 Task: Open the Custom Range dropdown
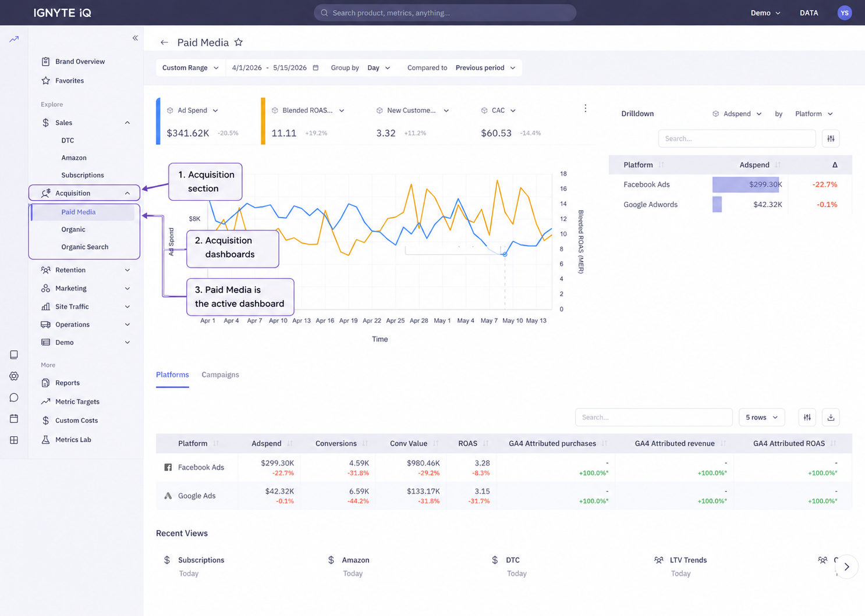pyautogui.click(x=190, y=67)
